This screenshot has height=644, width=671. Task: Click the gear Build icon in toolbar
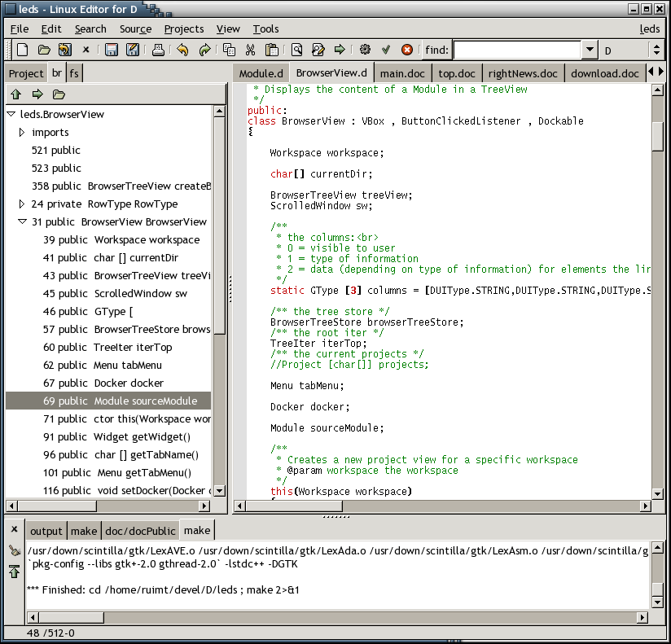tap(365, 50)
